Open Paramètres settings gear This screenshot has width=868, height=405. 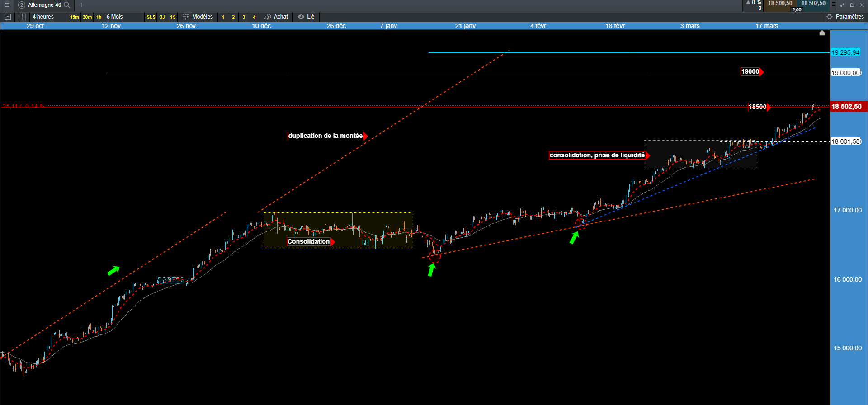click(845, 17)
